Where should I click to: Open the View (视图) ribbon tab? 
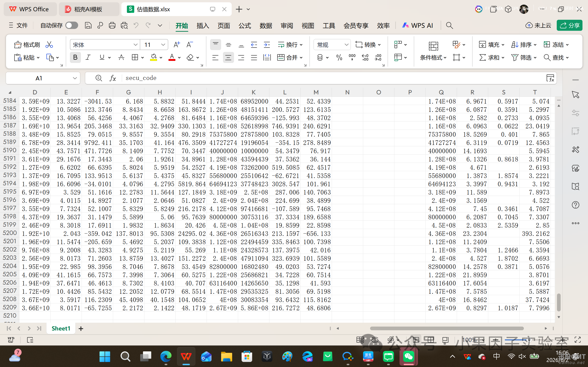[308, 25]
